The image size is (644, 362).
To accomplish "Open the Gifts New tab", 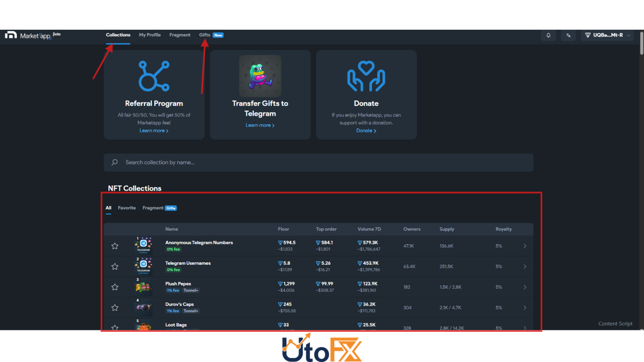I will [x=211, y=35].
